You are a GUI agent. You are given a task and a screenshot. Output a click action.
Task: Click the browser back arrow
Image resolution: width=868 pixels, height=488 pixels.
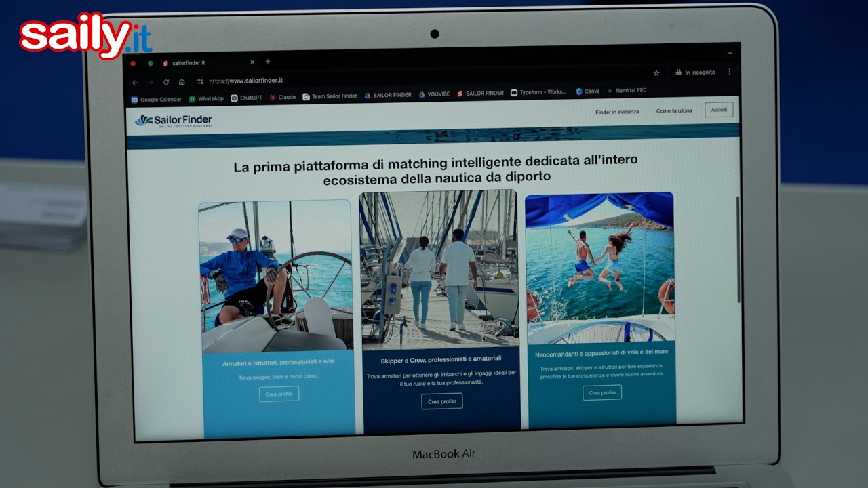pyautogui.click(x=135, y=82)
